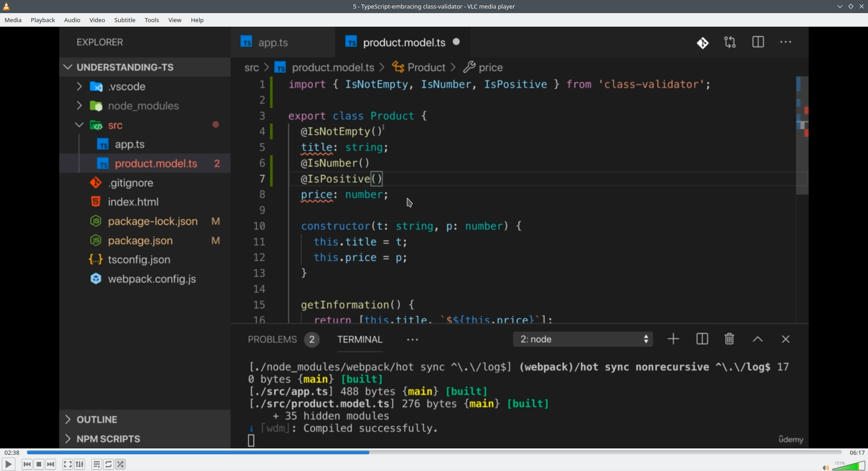Open the Tools menu

pos(152,20)
